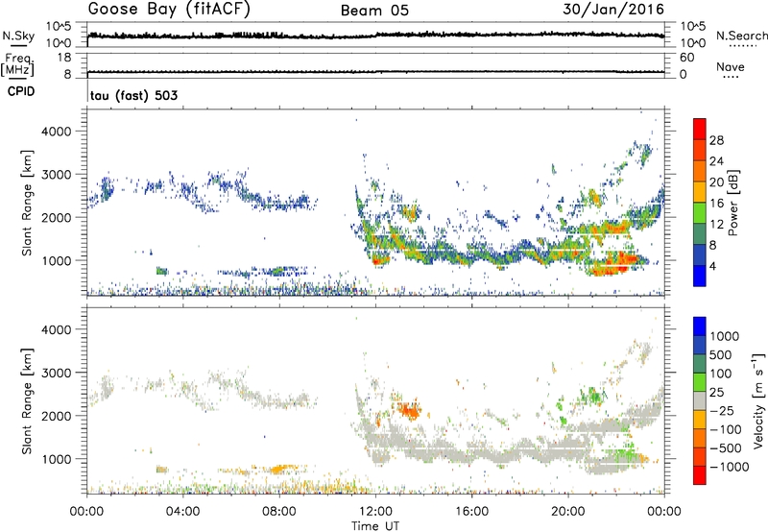Click the '20:00' time axis label
This screenshot has width=768, height=532.
(567, 512)
